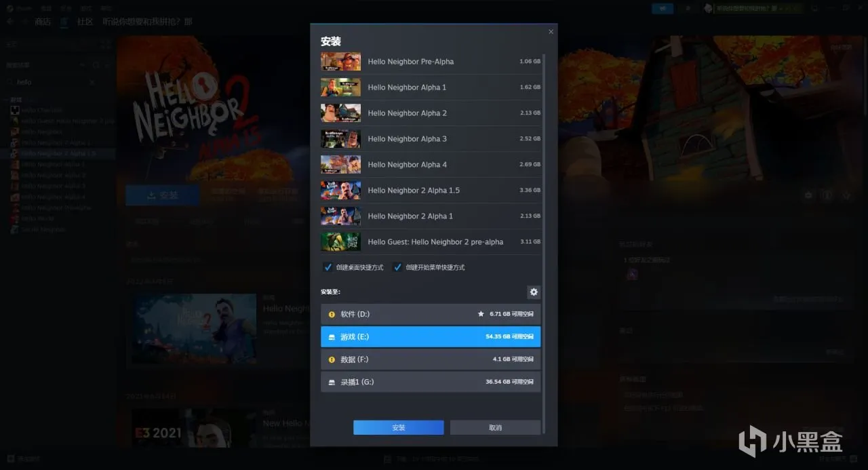Select Hello Neighbor 2 Alpha 1.5 in library list
The width and height of the screenshot is (868, 470).
pos(58,153)
